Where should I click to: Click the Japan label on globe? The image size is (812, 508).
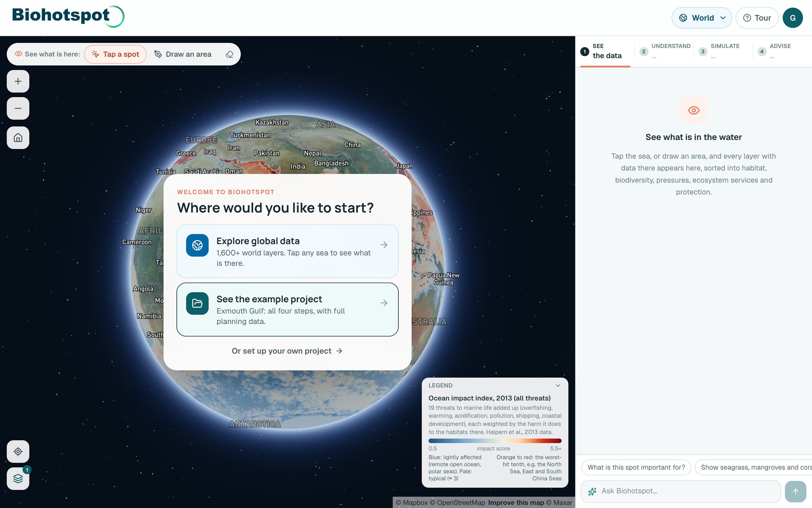404,166
